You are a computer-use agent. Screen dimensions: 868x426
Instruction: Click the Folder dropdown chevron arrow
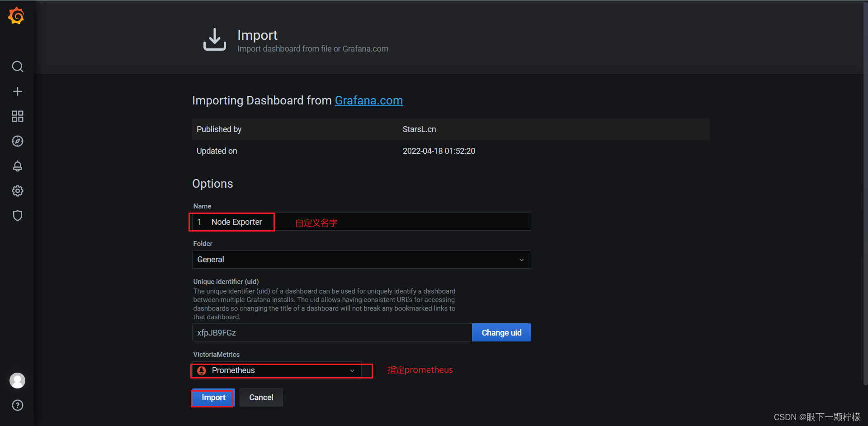pos(521,260)
